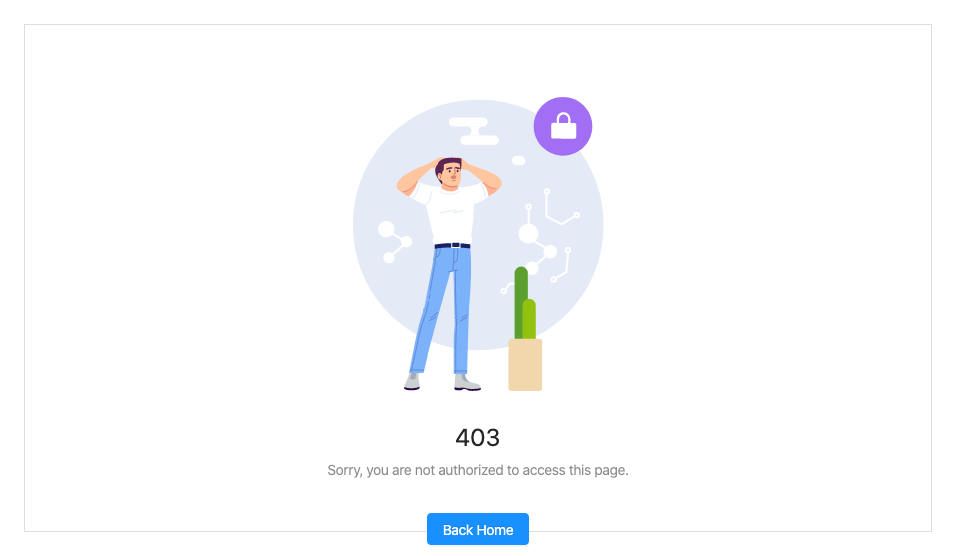This screenshot has height=556, width=956.
Task: Click the circuit line graphic below the lock
Action: coord(562,207)
